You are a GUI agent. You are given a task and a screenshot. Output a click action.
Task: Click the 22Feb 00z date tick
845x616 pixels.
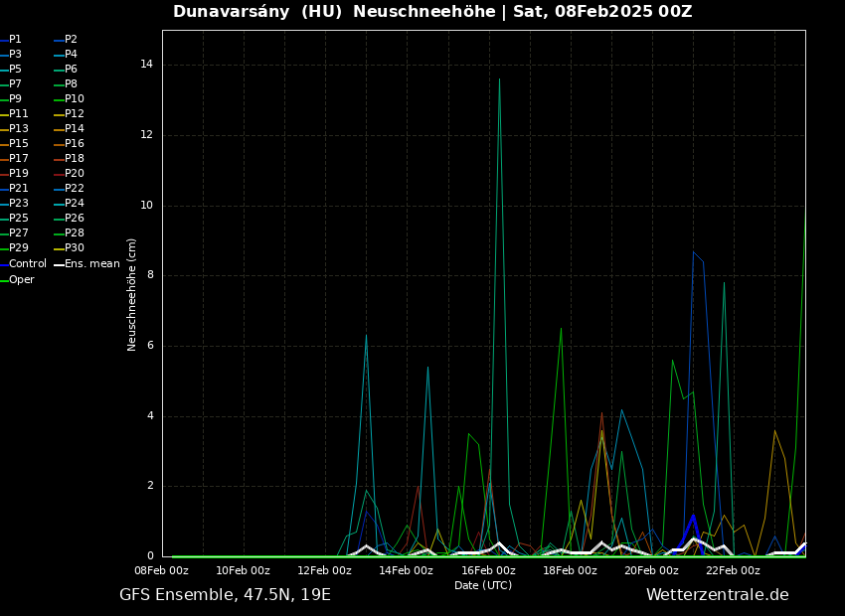point(733,571)
